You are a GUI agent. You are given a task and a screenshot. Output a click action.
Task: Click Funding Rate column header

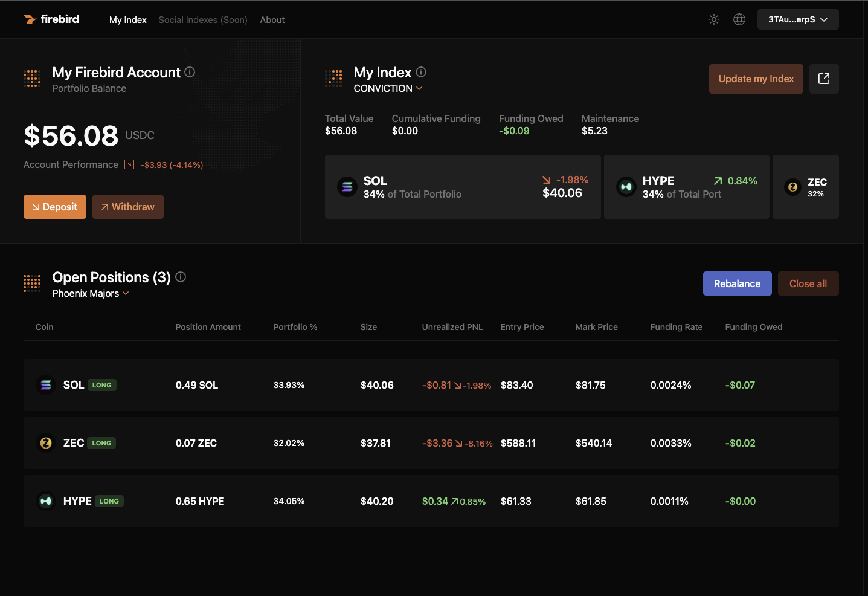tap(677, 327)
